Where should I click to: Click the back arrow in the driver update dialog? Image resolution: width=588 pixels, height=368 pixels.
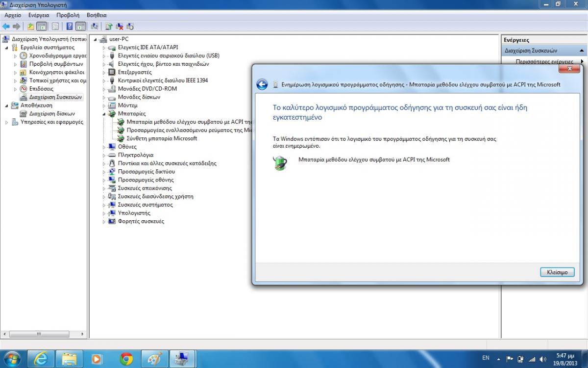262,84
